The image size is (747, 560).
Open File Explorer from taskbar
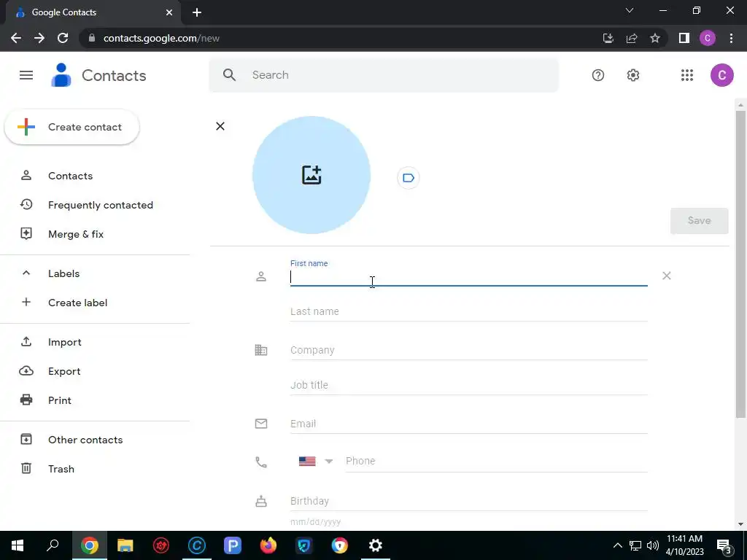125,545
